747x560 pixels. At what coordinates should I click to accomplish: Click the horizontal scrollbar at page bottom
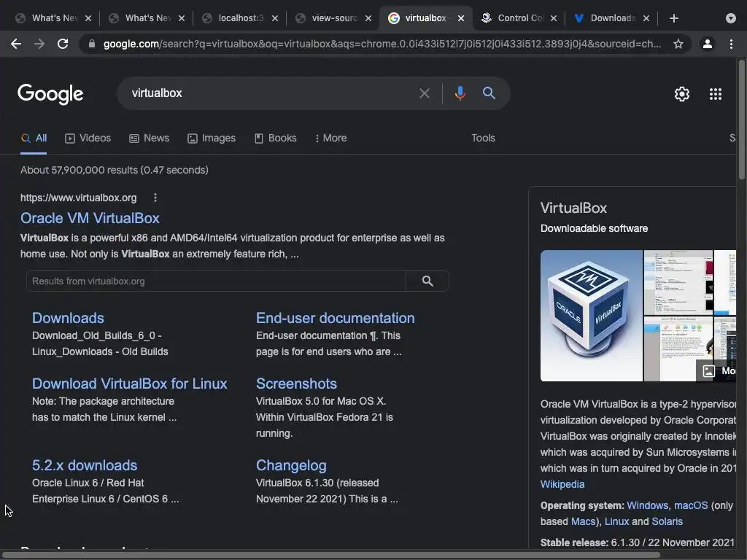(328, 555)
